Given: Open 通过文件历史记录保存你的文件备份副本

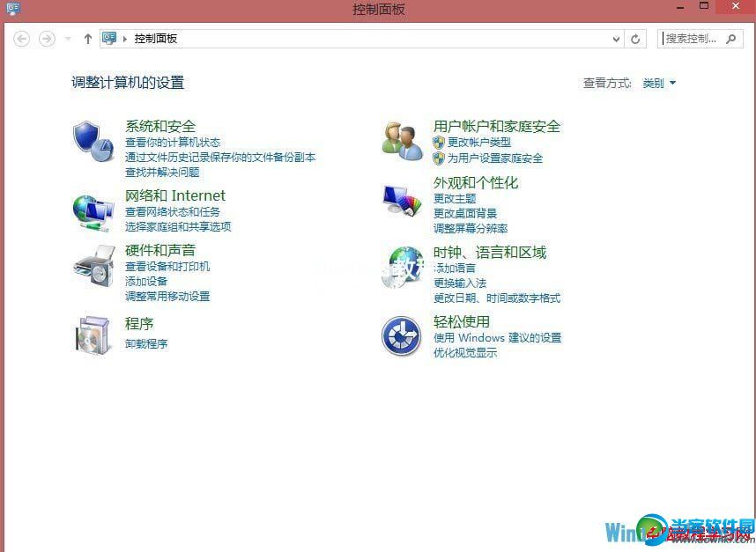Looking at the screenshot, I should (220, 158).
